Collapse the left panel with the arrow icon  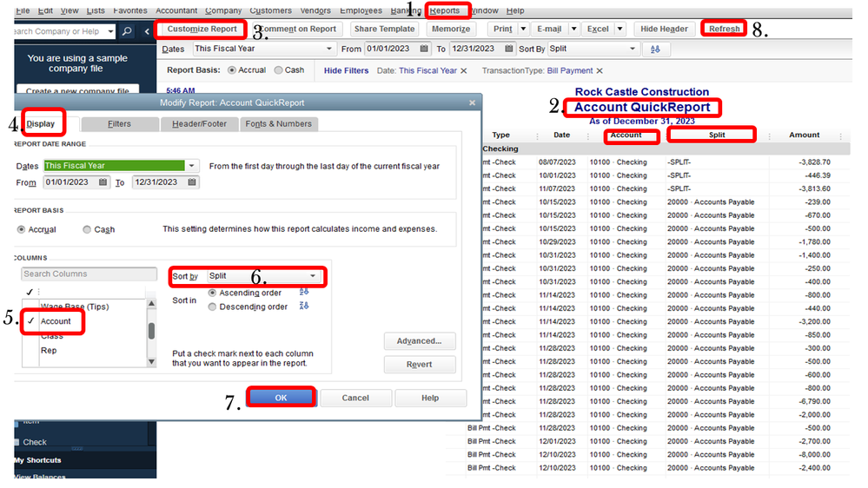[x=147, y=31]
